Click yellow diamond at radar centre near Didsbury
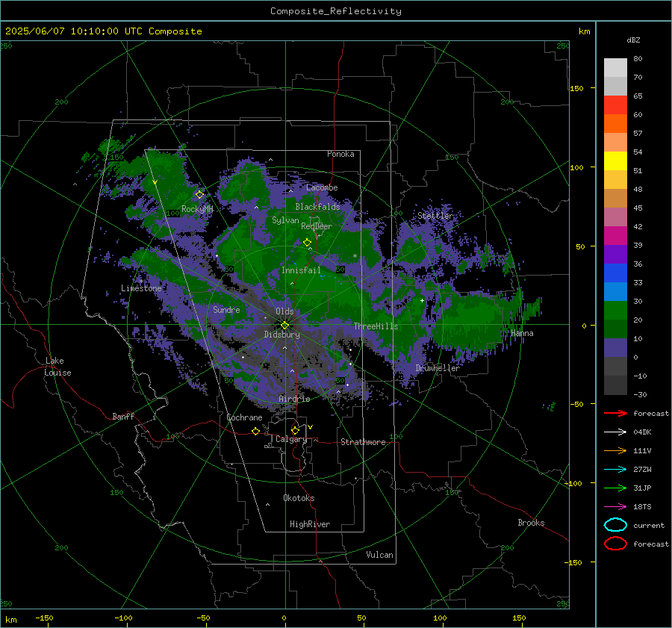This screenshot has height=628, width=672. click(x=285, y=326)
